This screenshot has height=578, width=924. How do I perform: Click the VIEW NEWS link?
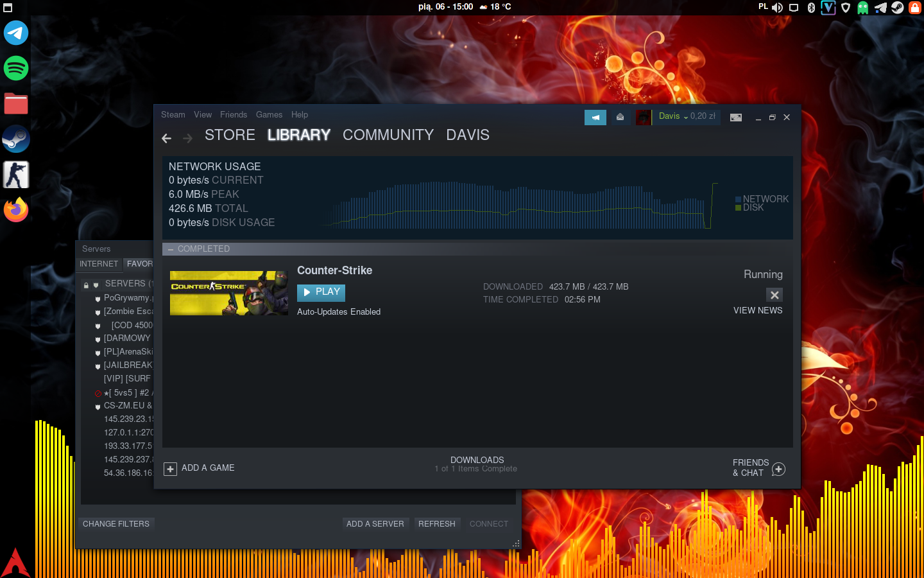click(x=758, y=310)
